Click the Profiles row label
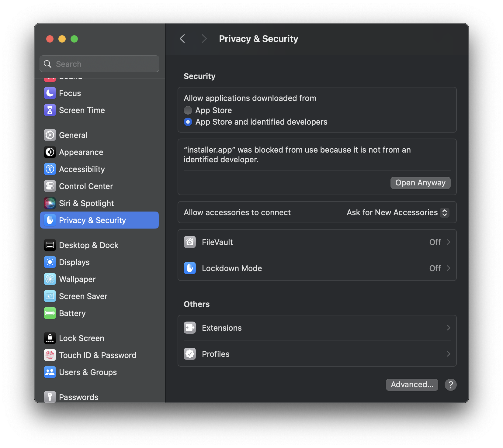Screen dimensions: 503x448 (x=216, y=354)
